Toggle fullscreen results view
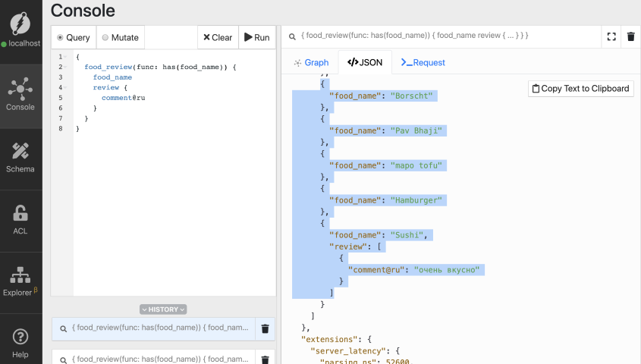 (x=611, y=36)
